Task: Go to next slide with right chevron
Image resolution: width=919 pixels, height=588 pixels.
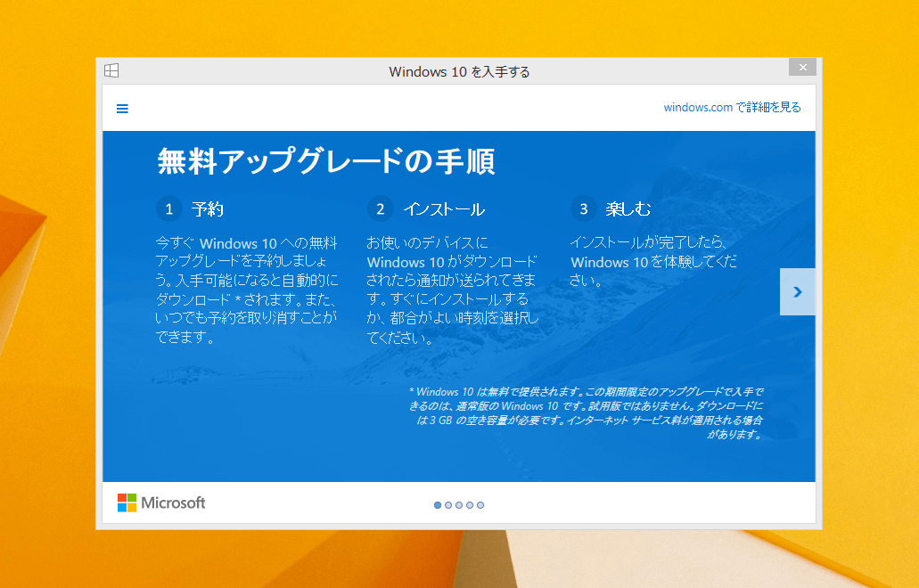Action: pyautogui.click(x=797, y=291)
